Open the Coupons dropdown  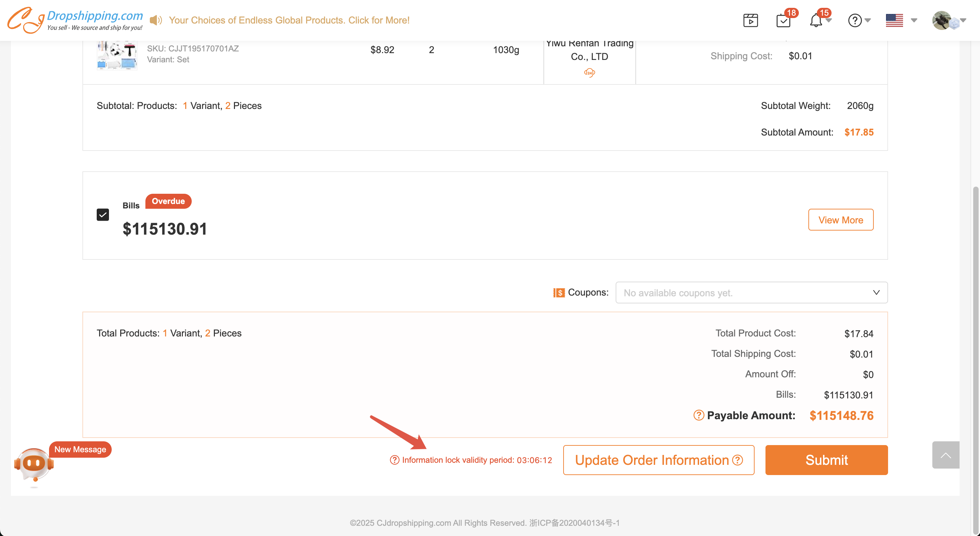click(752, 293)
